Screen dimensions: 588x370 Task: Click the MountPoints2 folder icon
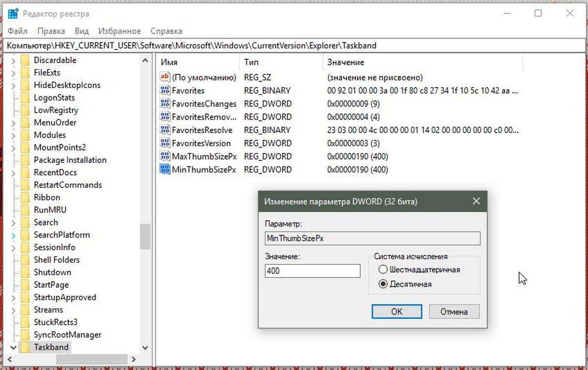click(x=25, y=147)
